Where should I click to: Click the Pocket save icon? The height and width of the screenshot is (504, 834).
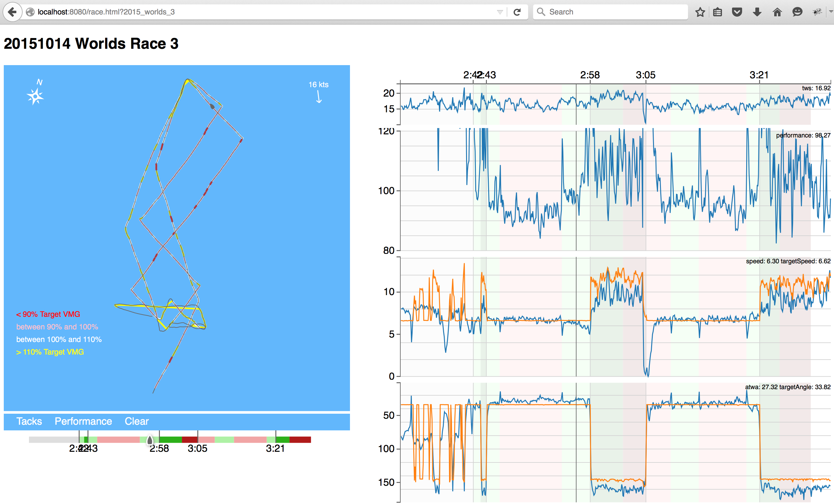click(737, 12)
